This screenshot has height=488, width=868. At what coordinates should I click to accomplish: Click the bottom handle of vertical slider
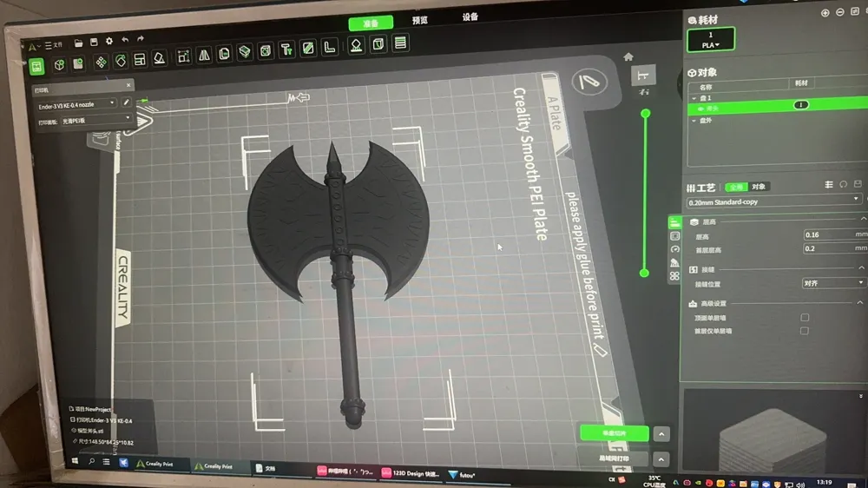point(644,273)
